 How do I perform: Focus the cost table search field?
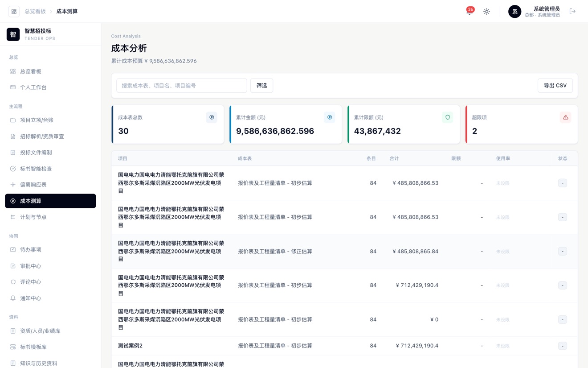182,86
